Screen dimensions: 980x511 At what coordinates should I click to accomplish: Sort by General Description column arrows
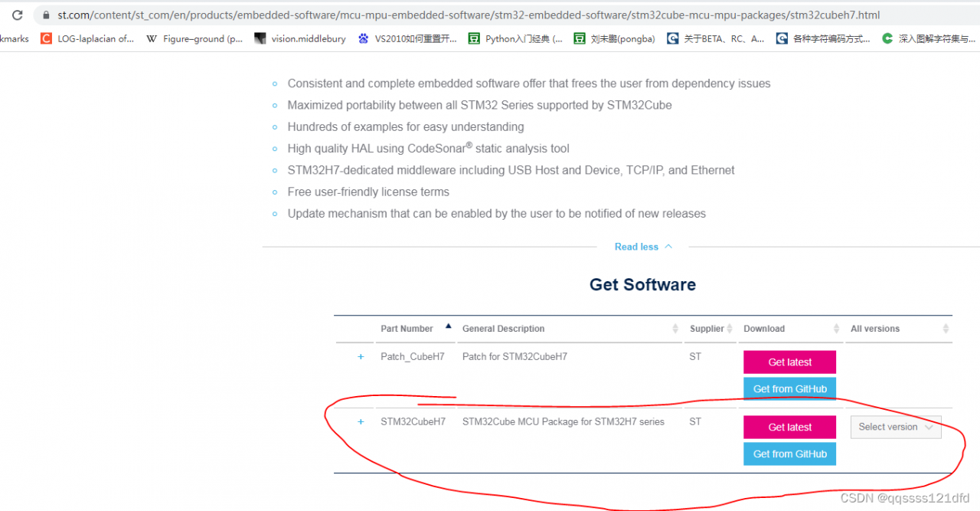[675, 329]
